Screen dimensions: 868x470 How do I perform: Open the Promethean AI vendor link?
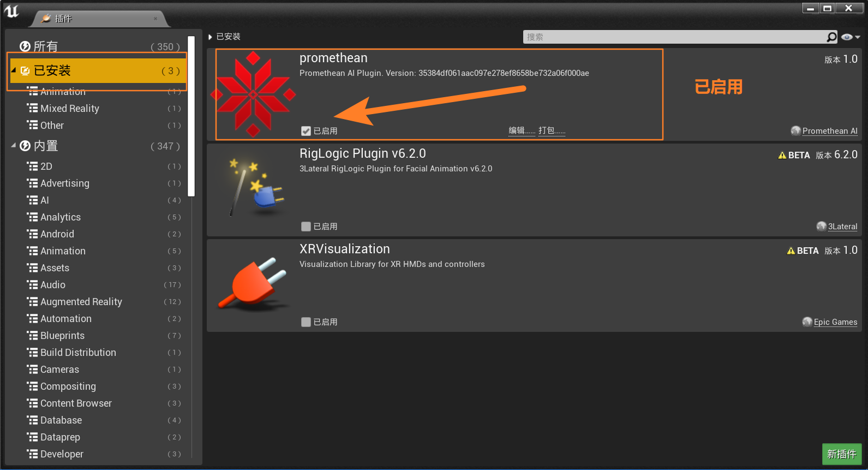pos(830,131)
